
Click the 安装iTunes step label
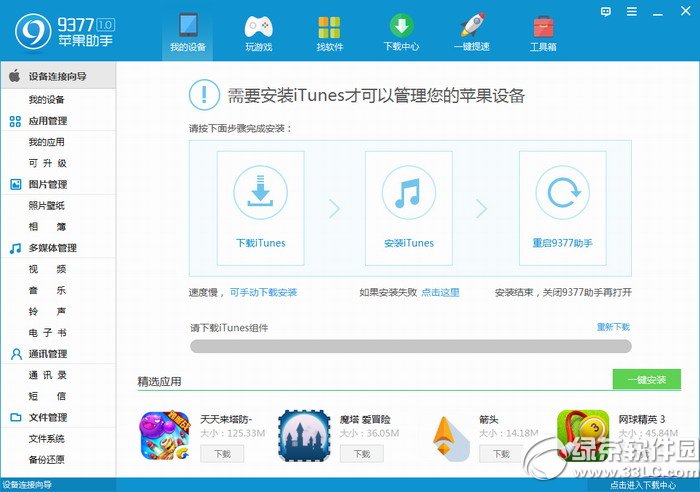408,243
